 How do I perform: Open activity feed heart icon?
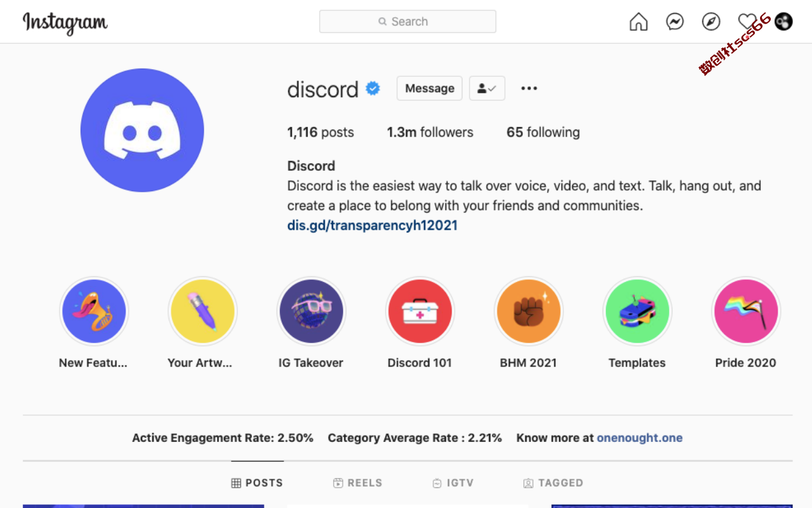pyautogui.click(x=747, y=22)
